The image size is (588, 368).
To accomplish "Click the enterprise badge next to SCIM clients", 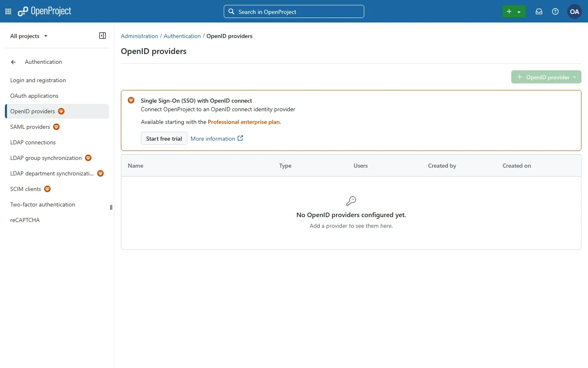I will click(x=47, y=189).
